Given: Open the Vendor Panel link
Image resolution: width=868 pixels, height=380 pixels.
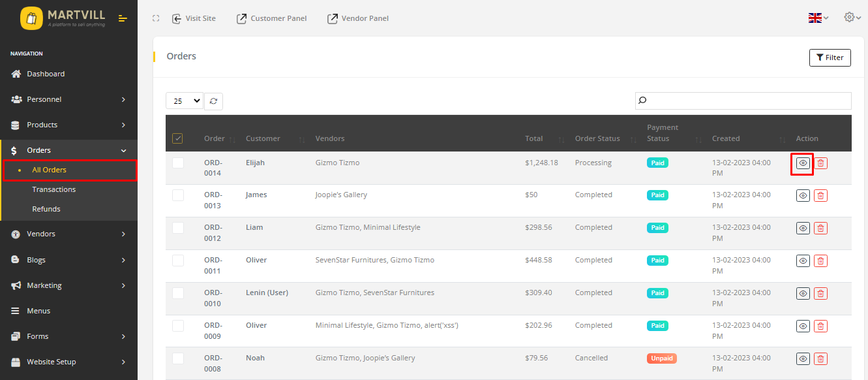Looking at the screenshot, I should coord(358,18).
